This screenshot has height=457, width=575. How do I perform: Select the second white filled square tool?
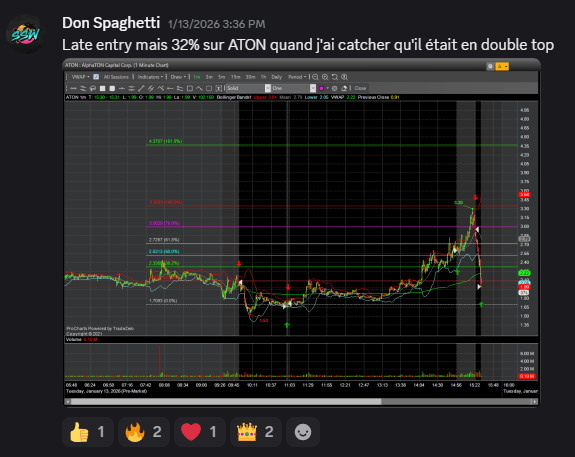112,88
